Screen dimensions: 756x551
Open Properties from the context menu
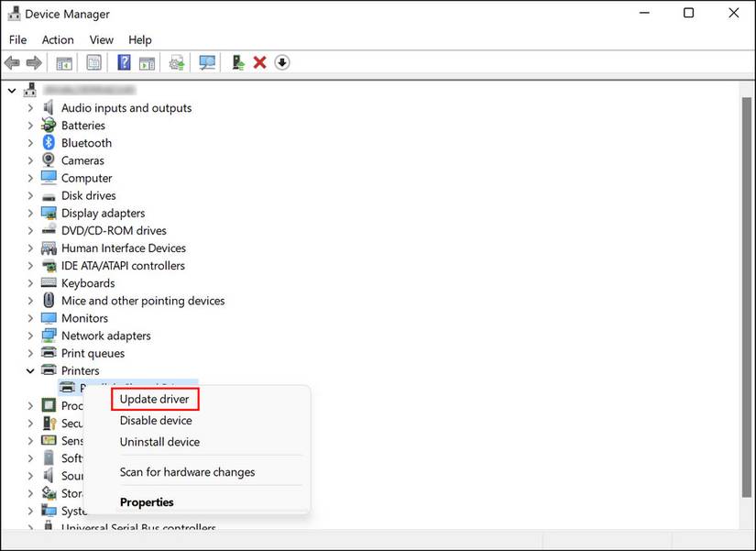click(146, 501)
